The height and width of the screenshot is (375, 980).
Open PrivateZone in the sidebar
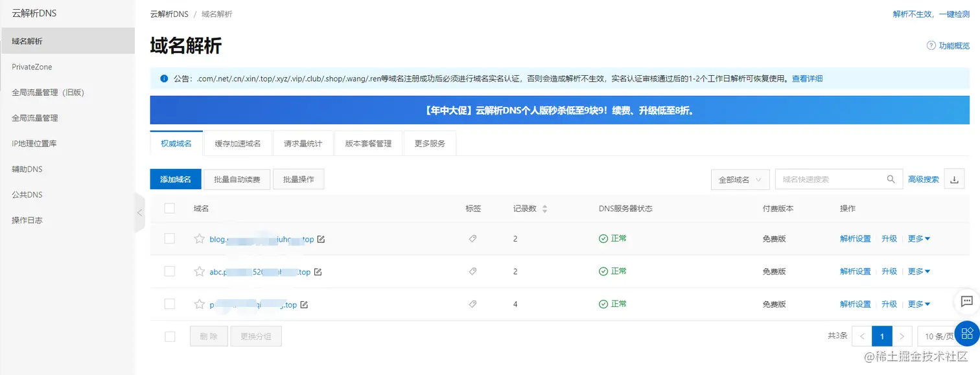32,67
